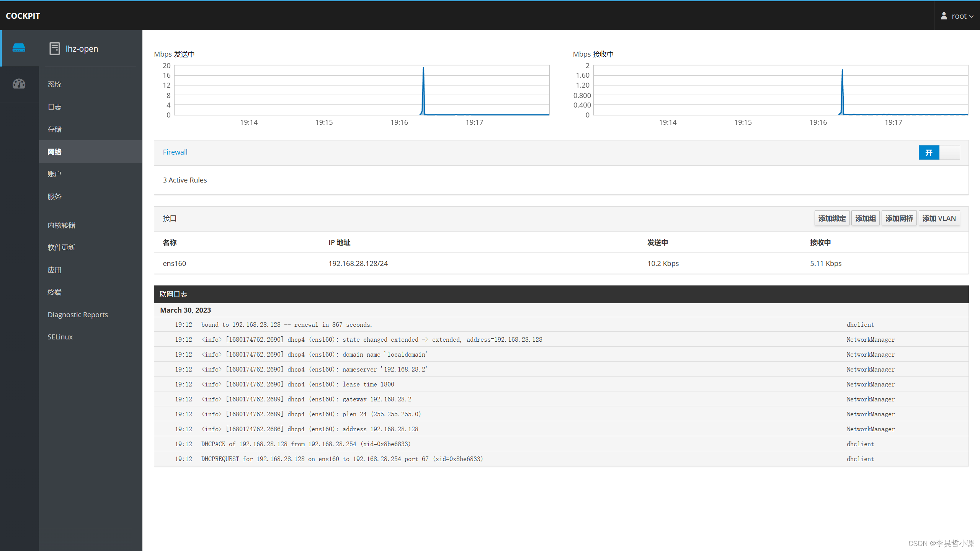
Task: Open the dashboard gauge icon
Action: click(x=19, y=84)
